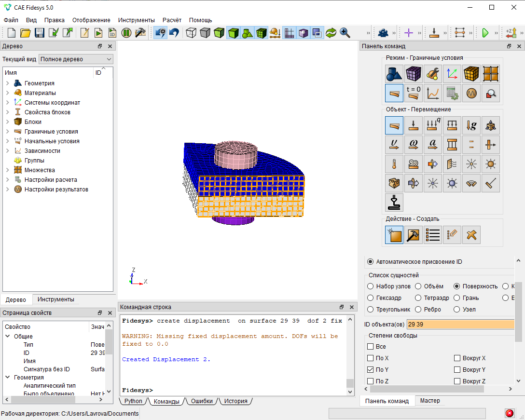Click the ID объекта(ов) input field
This screenshot has height=420, width=525.
[461, 325]
